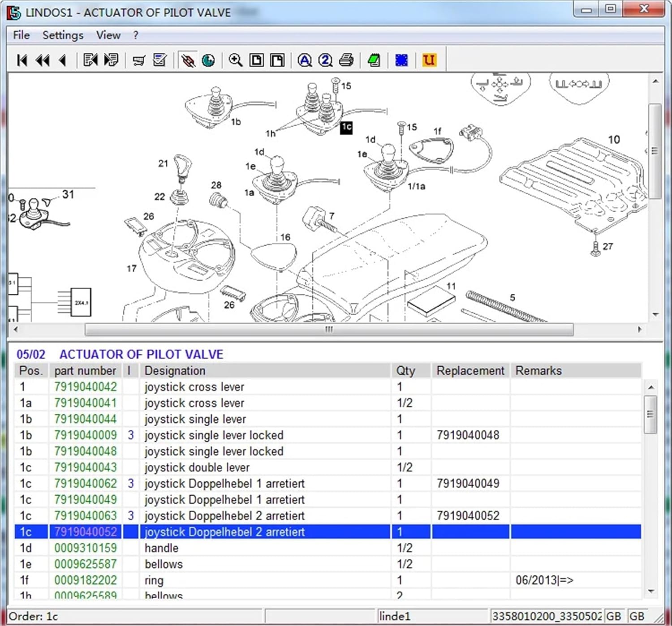Image resolution: width=672 pixels, height=626 pixels.
Task: Click the magnifying glass zoom-in icon
Action: pyautogui.click(x=235, y=60)
